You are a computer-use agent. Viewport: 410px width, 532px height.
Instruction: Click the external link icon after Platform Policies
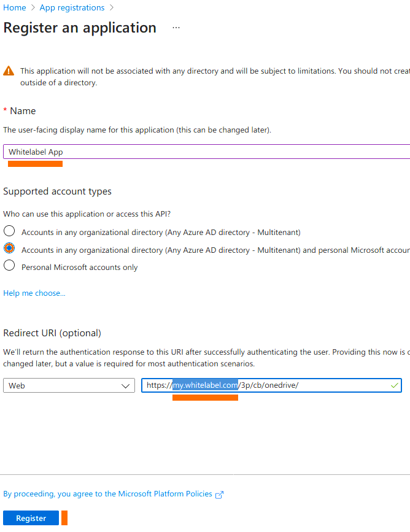[220, 495]
